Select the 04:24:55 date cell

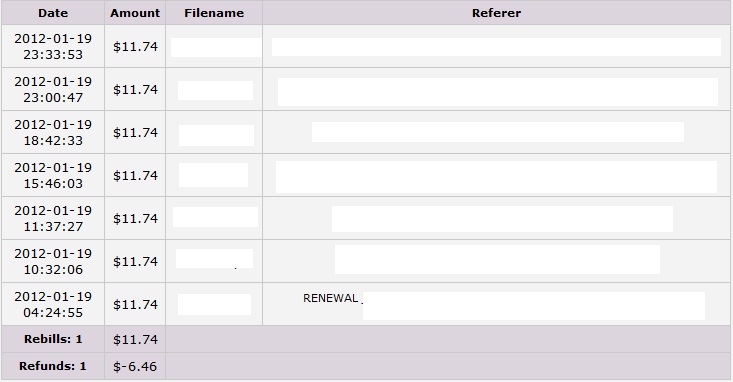pos(53,304)
